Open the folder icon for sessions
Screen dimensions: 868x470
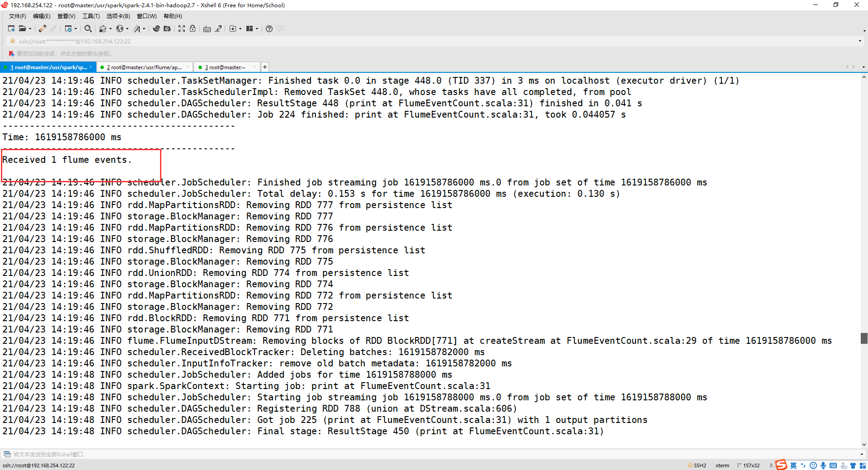(x=22, y=28)
